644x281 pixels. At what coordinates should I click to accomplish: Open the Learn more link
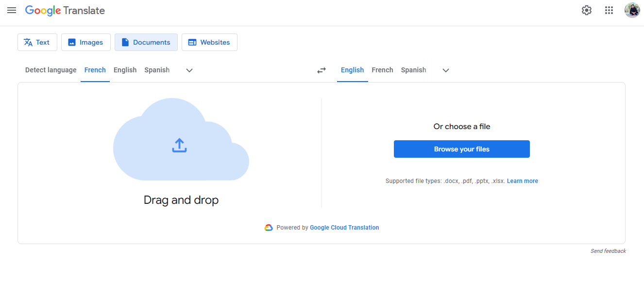522,181
